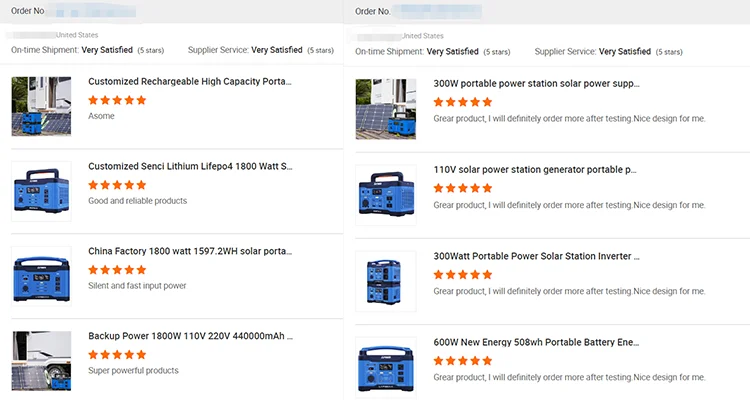Open the 300W portable power station title

(536, 84)
